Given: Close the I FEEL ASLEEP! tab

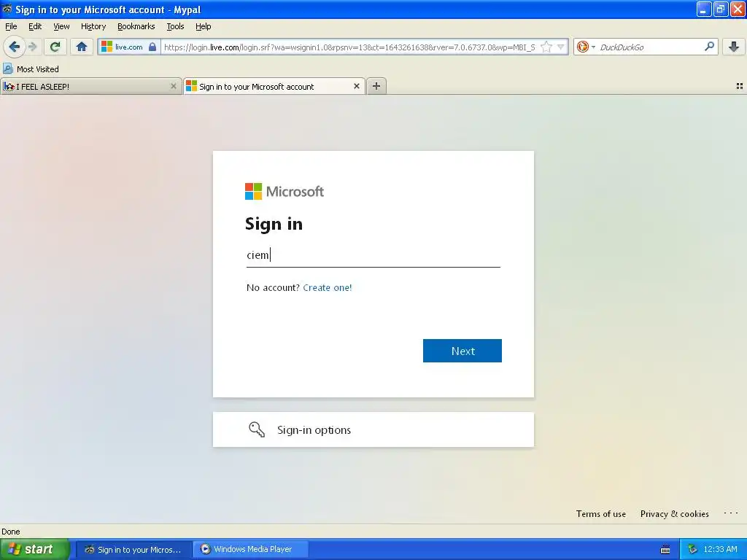Looking at the screenshot, I should tap(174, 86).
